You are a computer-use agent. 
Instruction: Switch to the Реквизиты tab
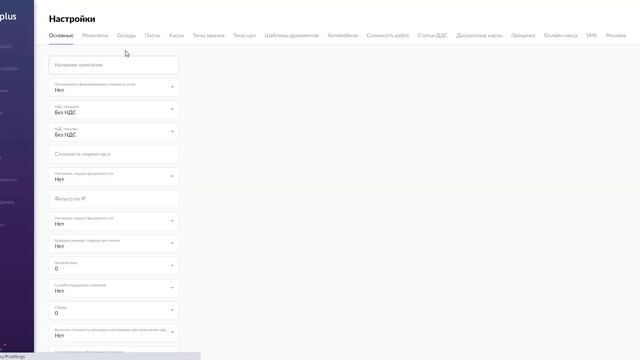tap(95, 36)
